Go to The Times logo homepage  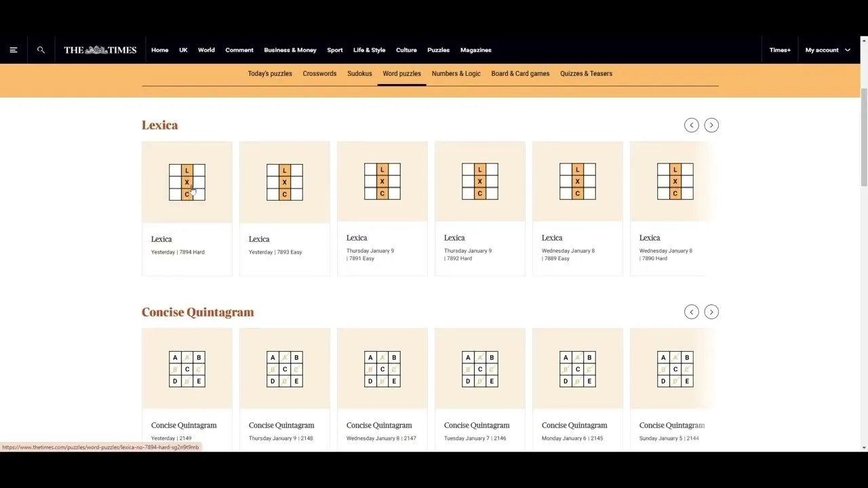tap(100, 50)
